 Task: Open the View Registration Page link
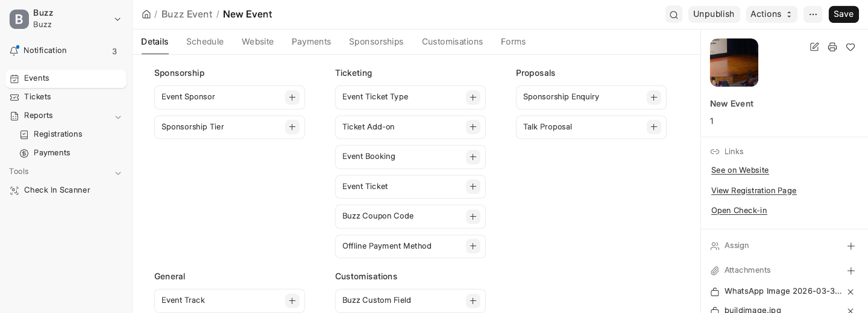click(754, 191)
